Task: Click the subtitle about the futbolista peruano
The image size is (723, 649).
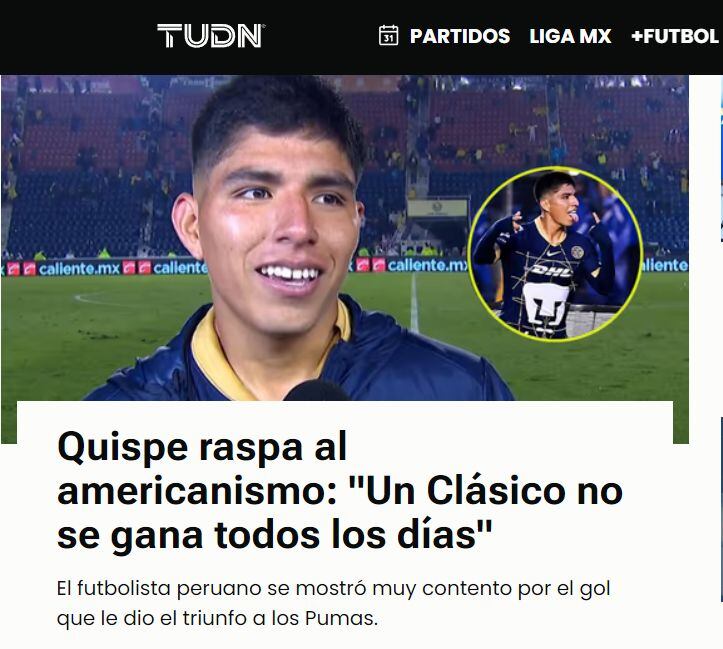Action: [x=333, y=603]
